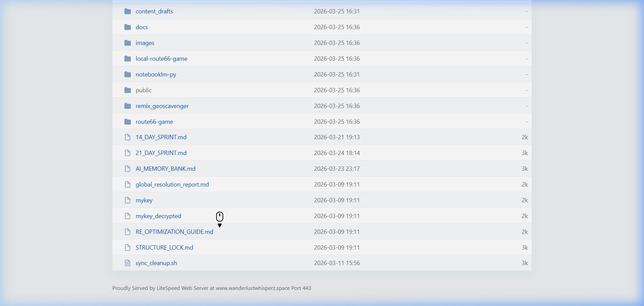Click the script icon beside sync_cleanup.sh

pos(127,263)
